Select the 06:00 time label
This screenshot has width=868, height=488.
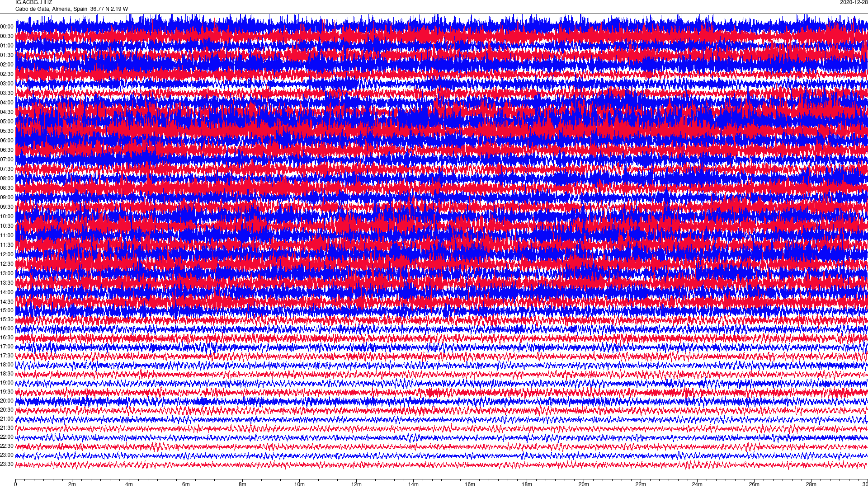(7, 141)
